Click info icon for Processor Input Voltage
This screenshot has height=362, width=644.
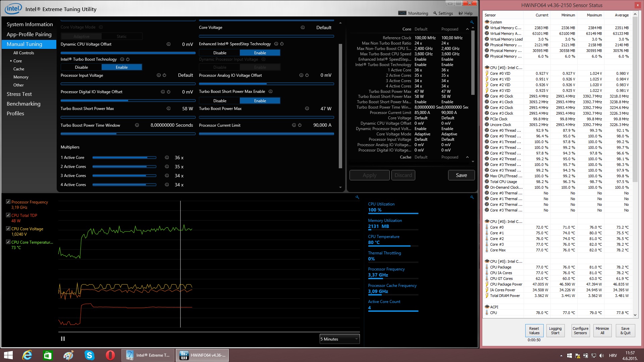point(159,75)
